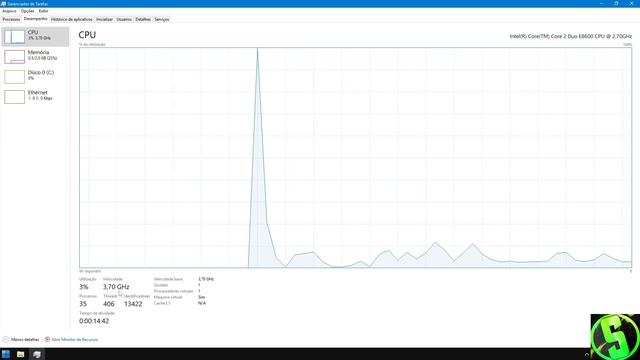Click the large 3,70 GHz speed value
The height and width of the screenshot is (360, 640).
click(116, 287)
